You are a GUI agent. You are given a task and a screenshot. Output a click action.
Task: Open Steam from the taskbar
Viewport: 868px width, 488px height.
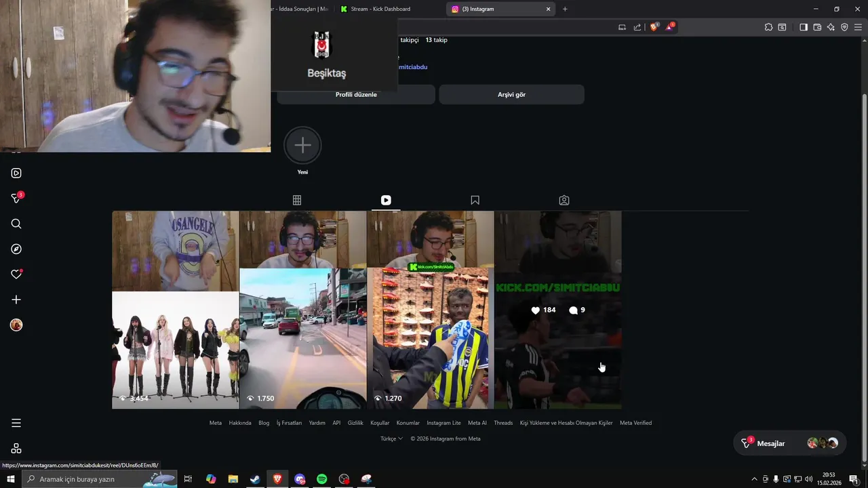pos(255,479)
